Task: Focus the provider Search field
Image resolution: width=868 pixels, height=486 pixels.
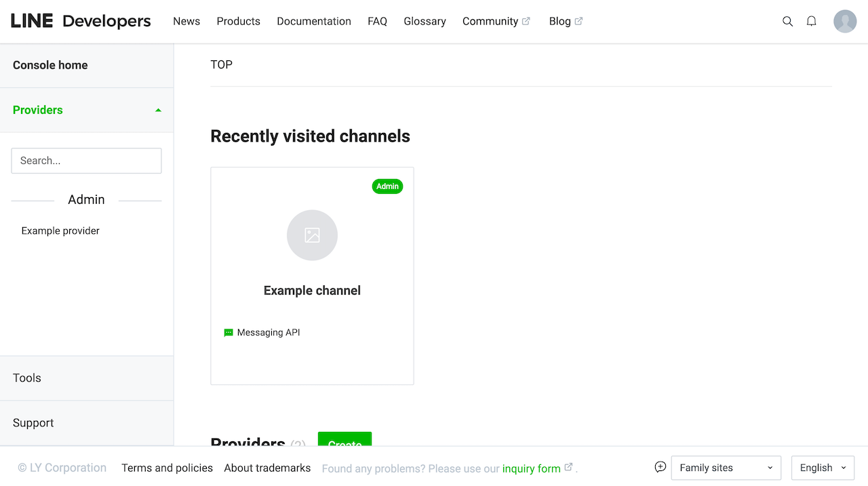Action: [86, 161]
